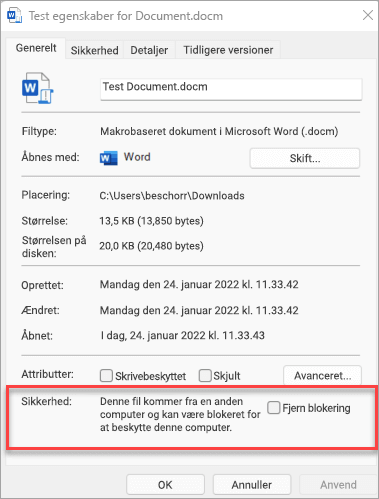
Task: Click the Word program name text
Action: click(137, 157)
